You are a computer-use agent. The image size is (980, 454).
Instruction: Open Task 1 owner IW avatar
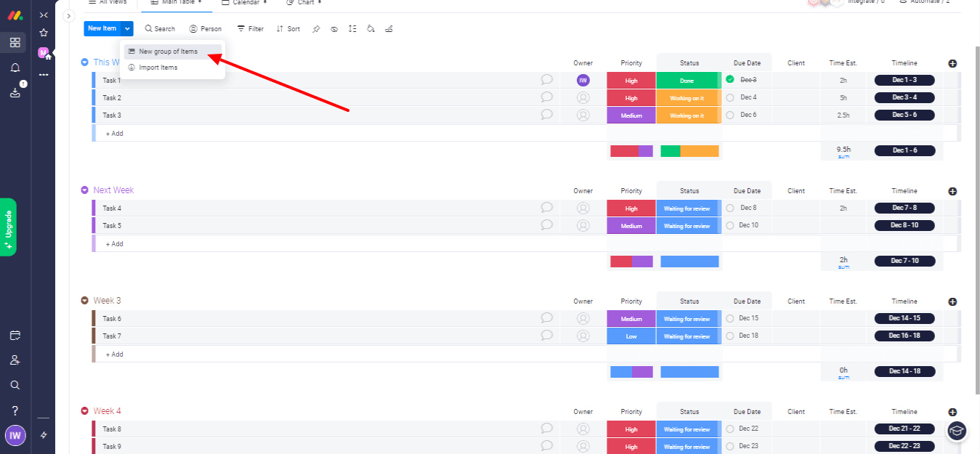tap(583, 81)
